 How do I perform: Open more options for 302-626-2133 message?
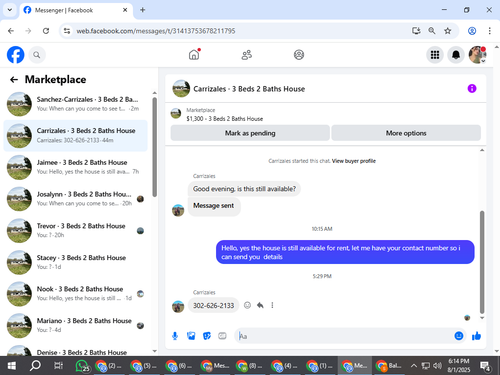272,305
